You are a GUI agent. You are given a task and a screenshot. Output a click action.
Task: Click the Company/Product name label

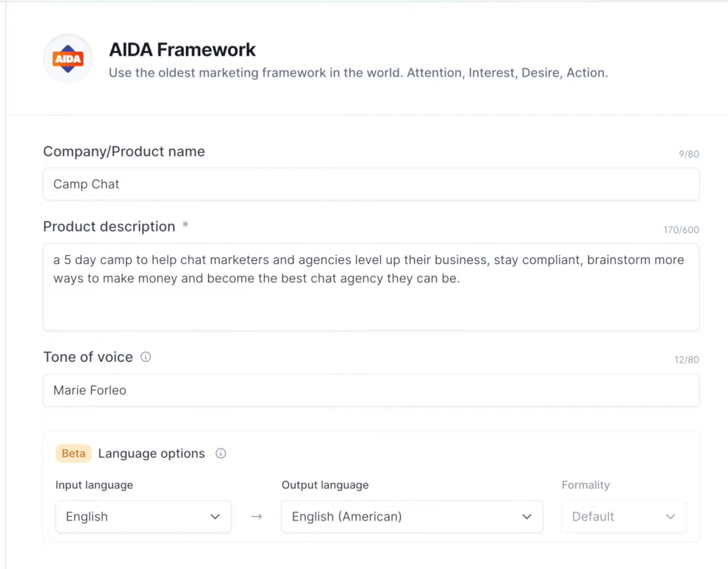(x=124, y=151)
